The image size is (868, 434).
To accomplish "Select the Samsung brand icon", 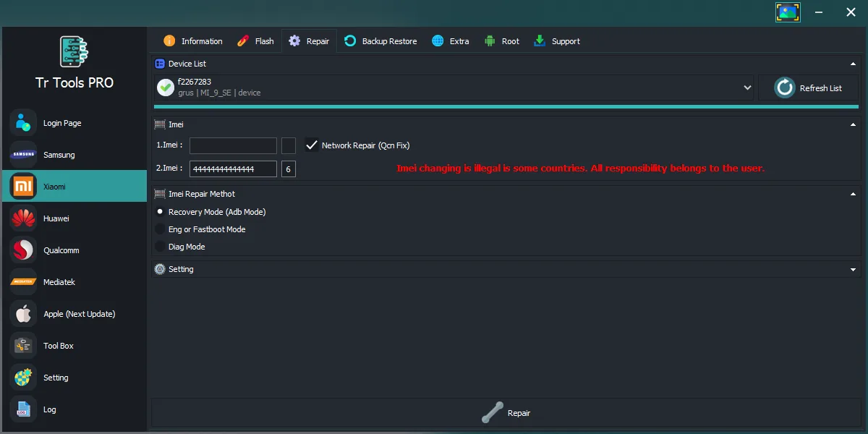I will coord(23,154).
